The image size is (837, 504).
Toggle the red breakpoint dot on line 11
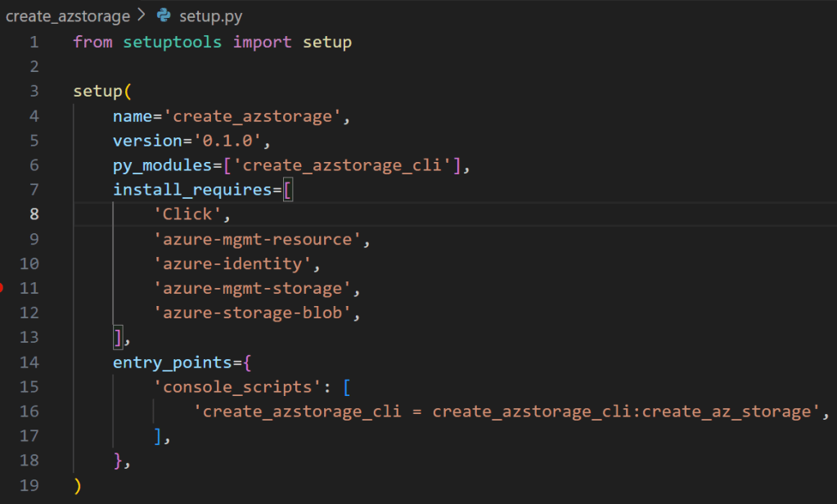click(x=2, y=288)
